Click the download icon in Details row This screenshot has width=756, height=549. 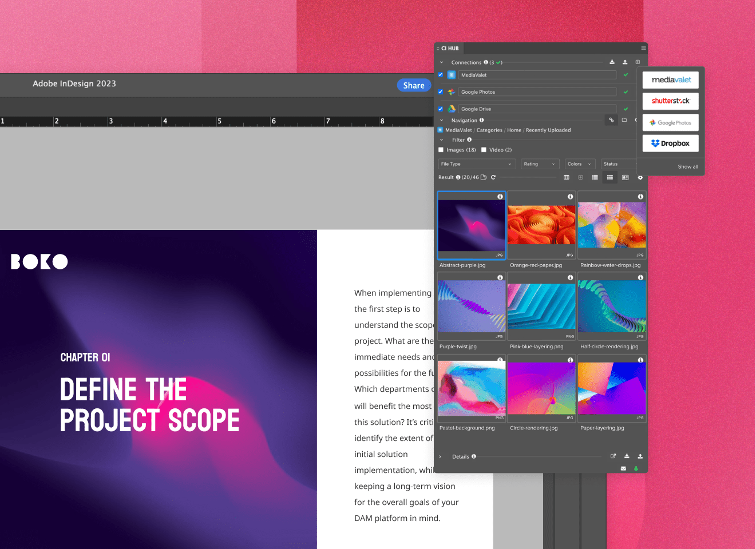[627, 456]
